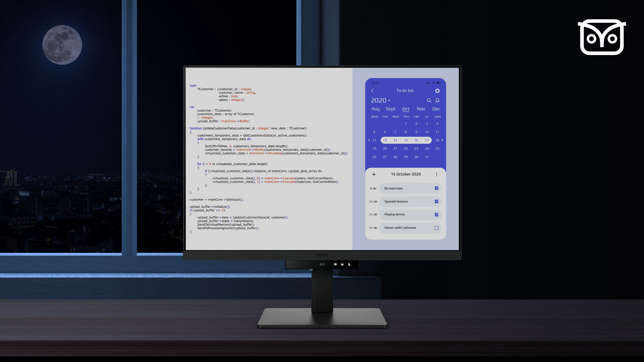Toggle checkbox for Dinner with Catherine task
Screen dimensions: 644x362
437,228
